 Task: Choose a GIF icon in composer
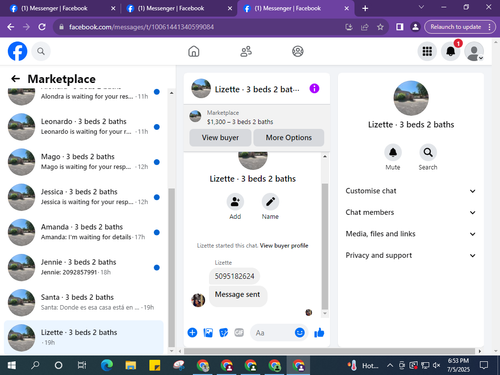pyautogui.click(x=239, y=332)
